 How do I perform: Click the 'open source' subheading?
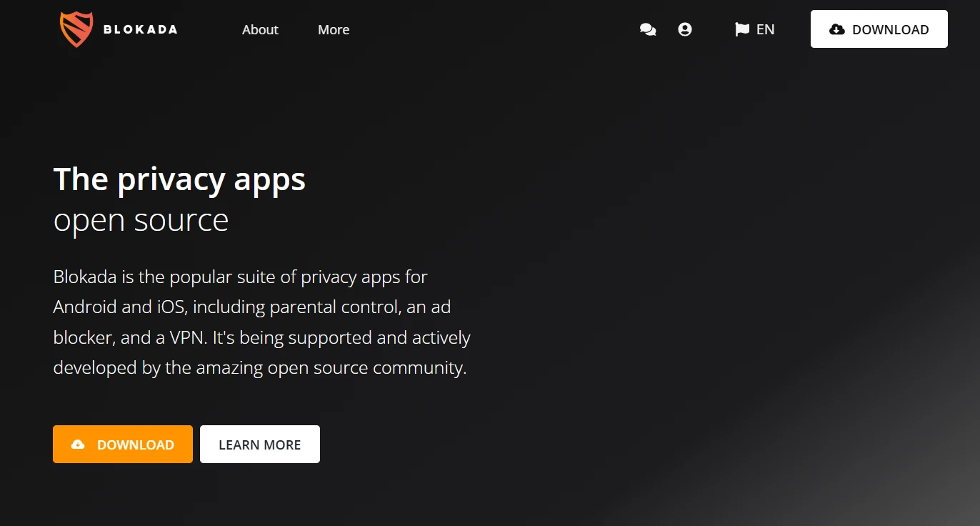(141, 220)
